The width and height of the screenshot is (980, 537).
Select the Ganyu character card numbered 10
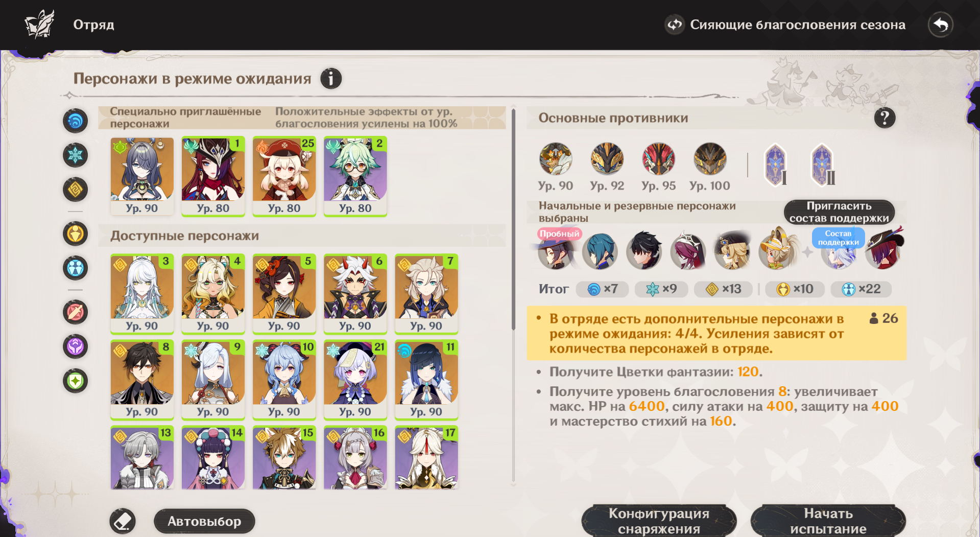(284, 380)
